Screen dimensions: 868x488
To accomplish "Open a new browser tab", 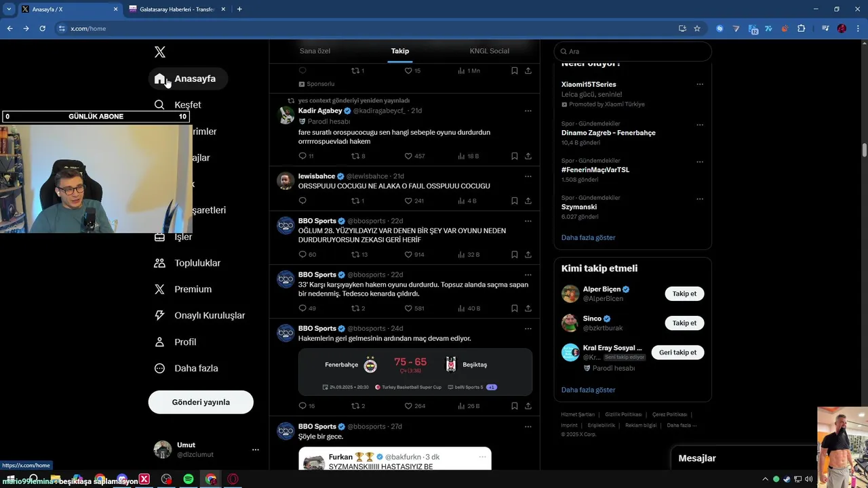I will click(239, 9).
